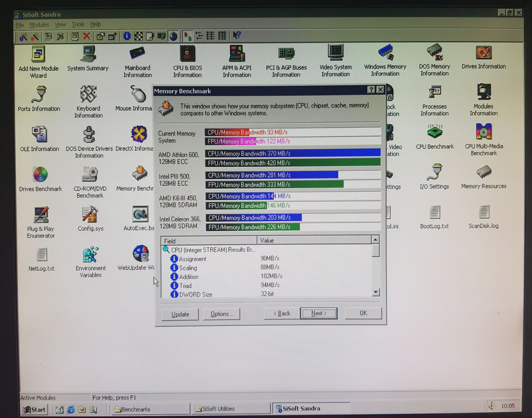This screenshot has height=418, width=532.
Task: Open Plug & Play Enumerator module
Action: point(41,223)
